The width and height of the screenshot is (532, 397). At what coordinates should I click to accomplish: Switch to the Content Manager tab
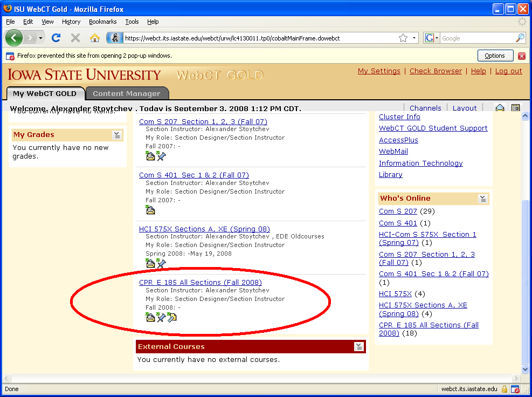pos(127,93)
